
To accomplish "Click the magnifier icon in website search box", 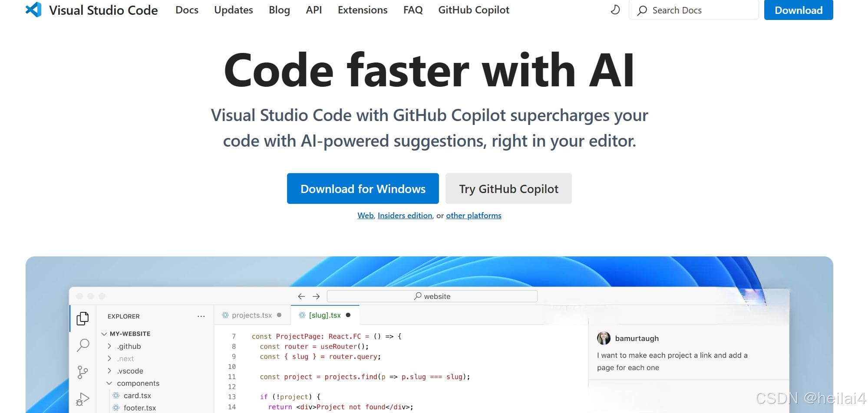I will [418, 296].
